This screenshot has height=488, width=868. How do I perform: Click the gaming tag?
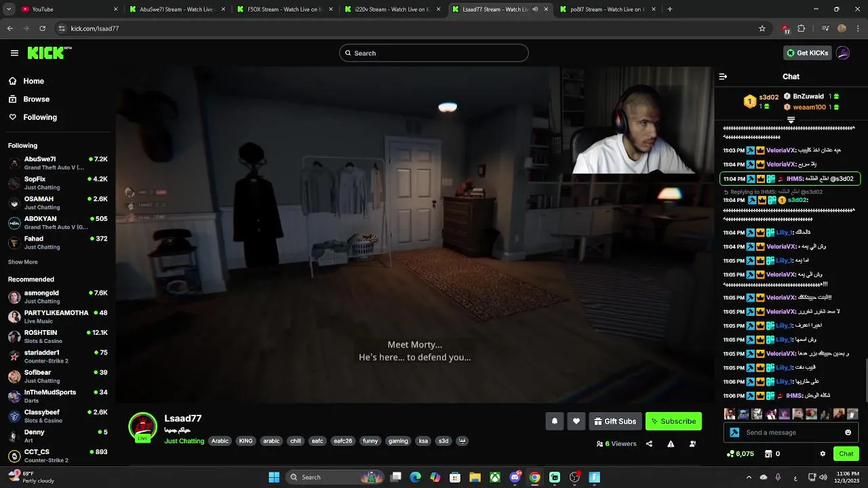coord(398,441)
